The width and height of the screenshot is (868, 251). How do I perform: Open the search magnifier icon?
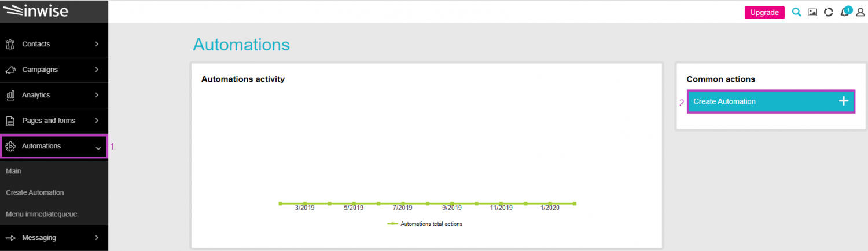pos(797,12)
